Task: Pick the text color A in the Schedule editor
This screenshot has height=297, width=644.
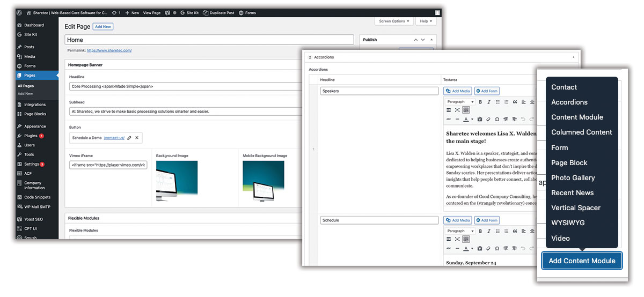Action: 465,248
